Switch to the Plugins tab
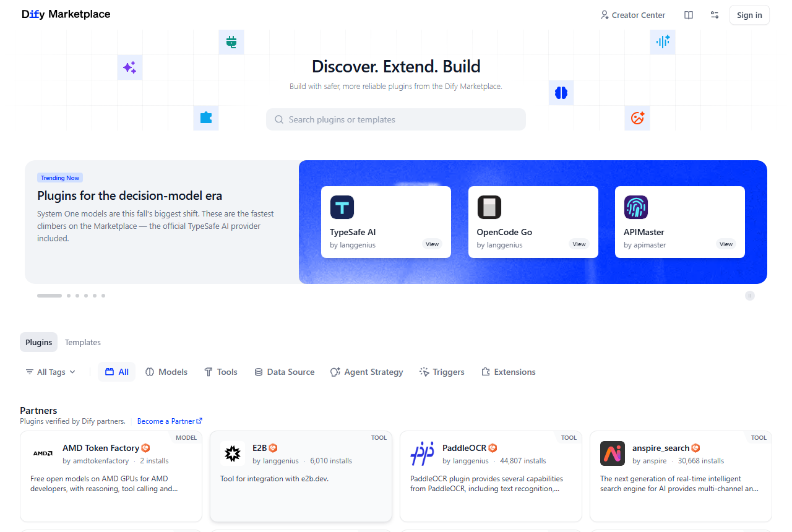Image resolution: width=792 pixels, height=532 pixels. [x=38, y=342]
